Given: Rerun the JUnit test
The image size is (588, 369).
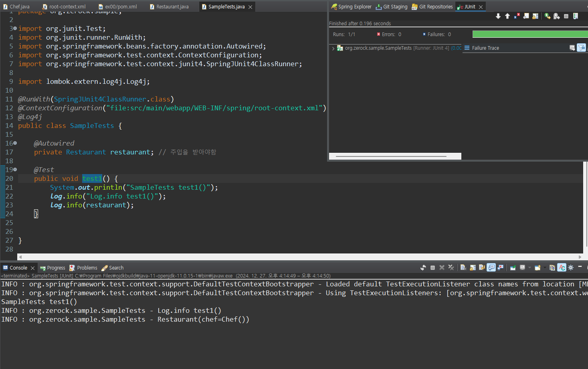Looking at the screenshot, I should [x=548, y=16].
